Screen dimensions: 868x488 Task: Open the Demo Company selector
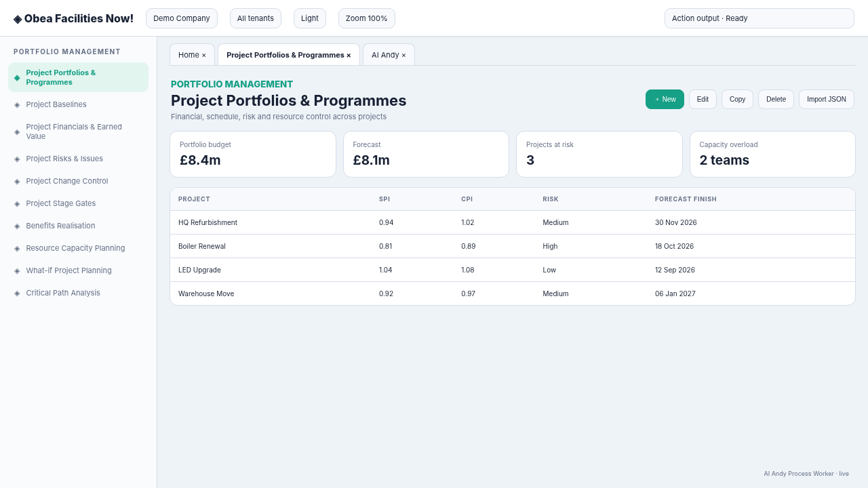click(182, 18)
